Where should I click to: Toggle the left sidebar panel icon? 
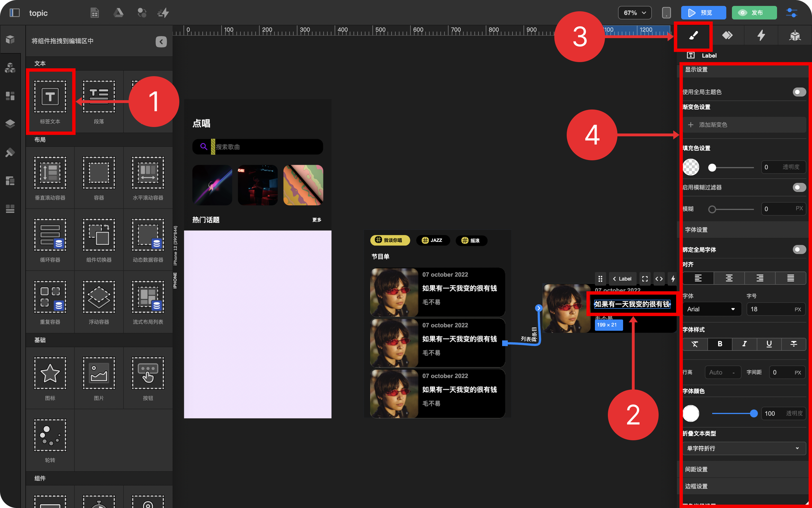14,13
